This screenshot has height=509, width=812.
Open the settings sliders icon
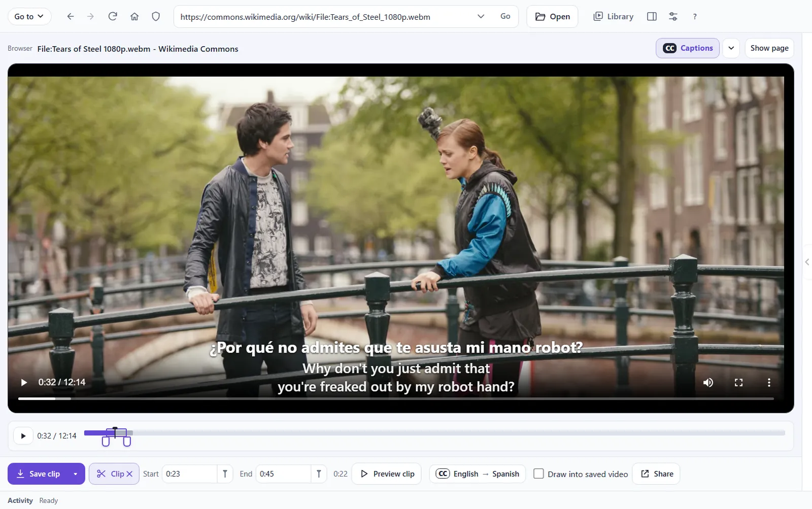click(673, 17)
